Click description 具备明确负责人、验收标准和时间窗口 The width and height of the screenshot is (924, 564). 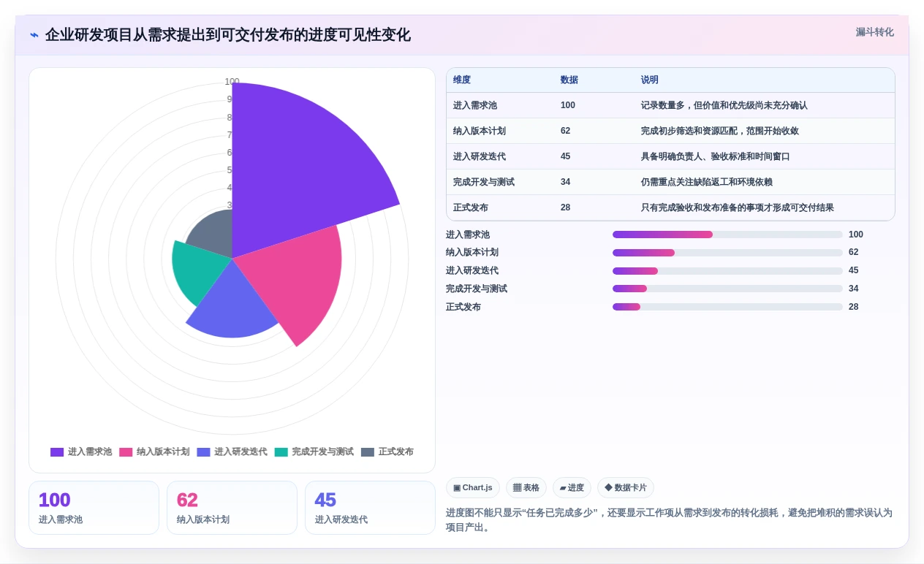pos(716,156)
